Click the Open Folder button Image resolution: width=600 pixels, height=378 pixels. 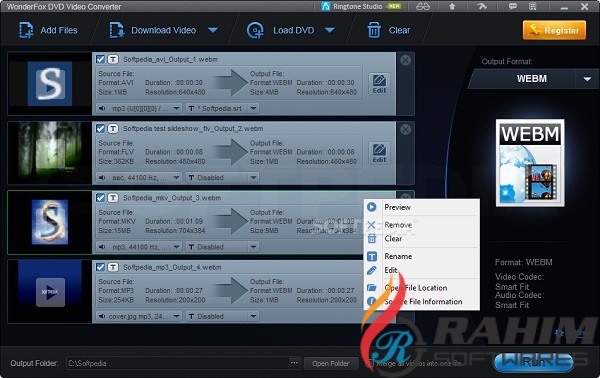click(x=331, y=363)
